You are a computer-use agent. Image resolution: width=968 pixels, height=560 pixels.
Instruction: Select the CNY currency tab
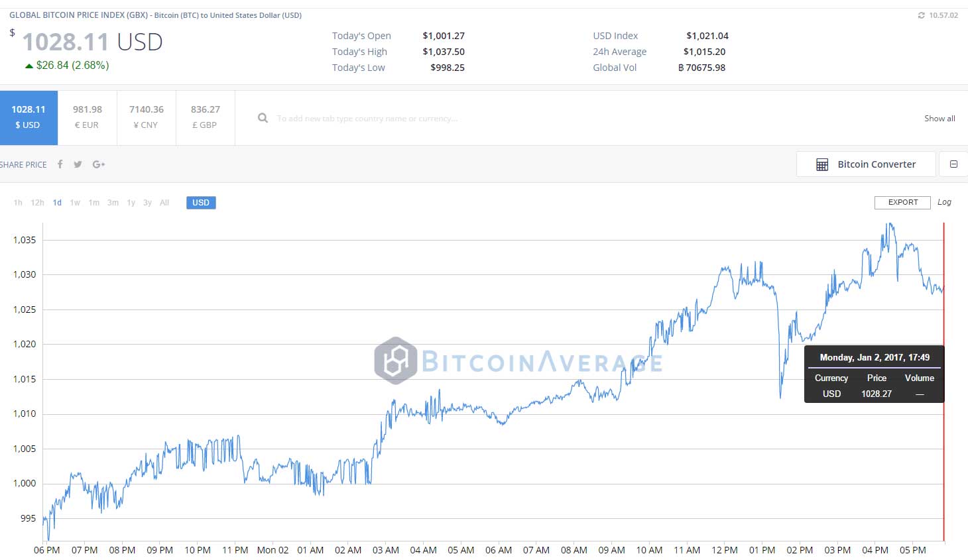coord(147,118)
